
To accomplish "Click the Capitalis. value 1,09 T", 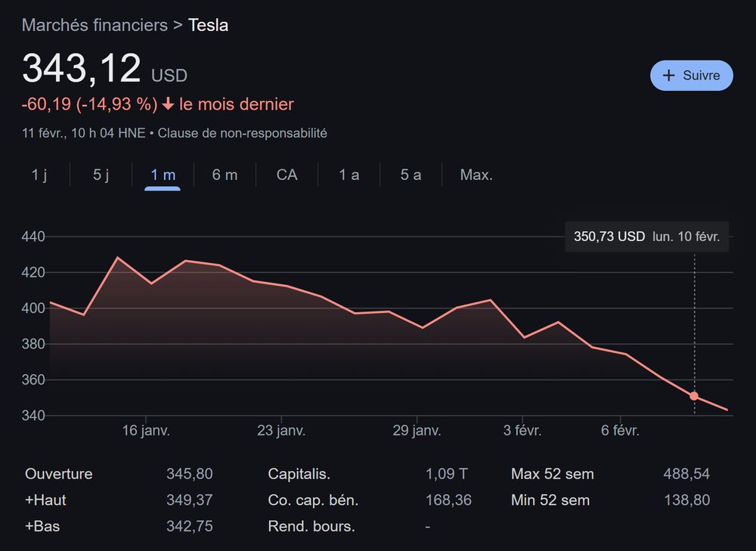I will [447, 474].
